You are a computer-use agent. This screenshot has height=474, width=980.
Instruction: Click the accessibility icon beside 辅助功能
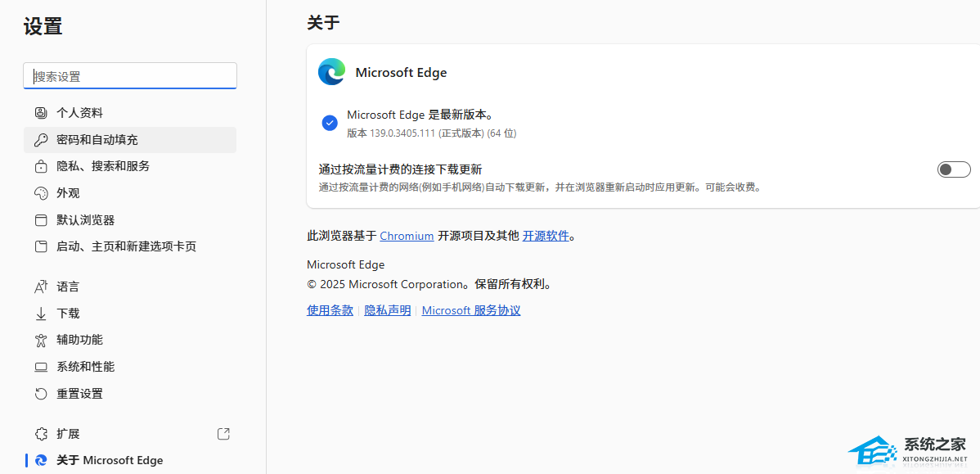pos(41,341)
